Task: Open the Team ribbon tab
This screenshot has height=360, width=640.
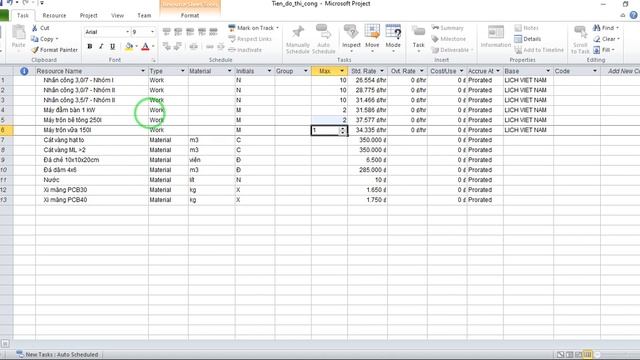Action: point(144,16)
